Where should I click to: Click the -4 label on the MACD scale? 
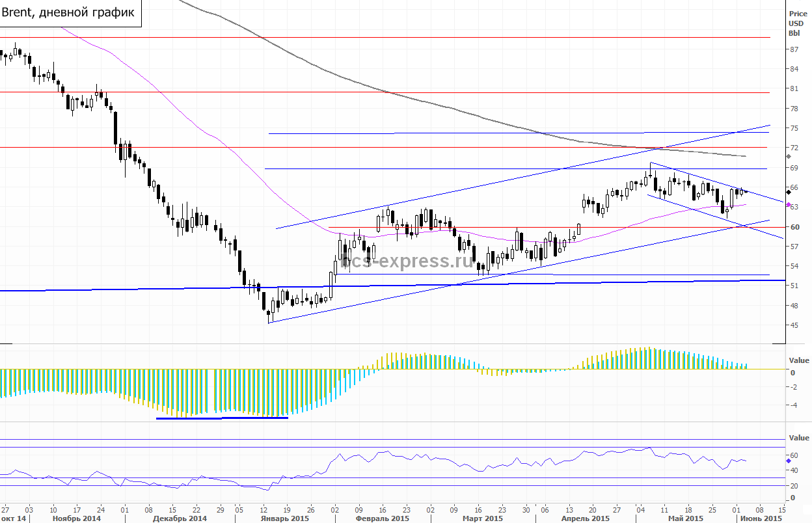(x=793, y=405)
